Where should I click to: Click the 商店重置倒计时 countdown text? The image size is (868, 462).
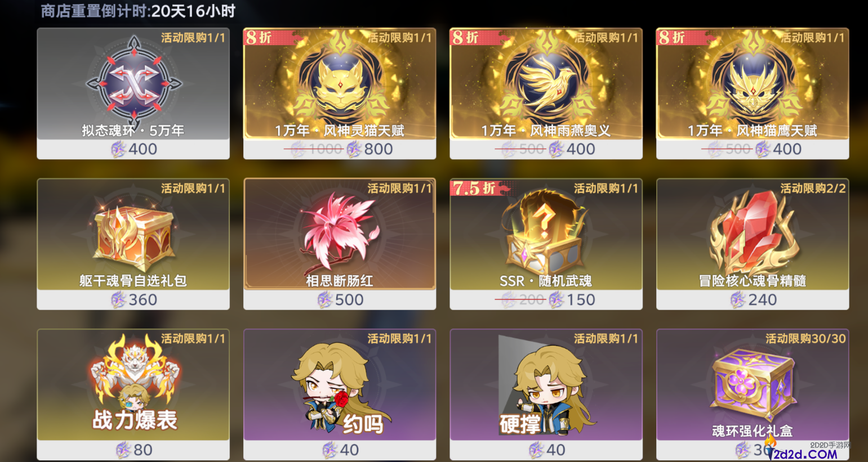[x=138, y=11]
